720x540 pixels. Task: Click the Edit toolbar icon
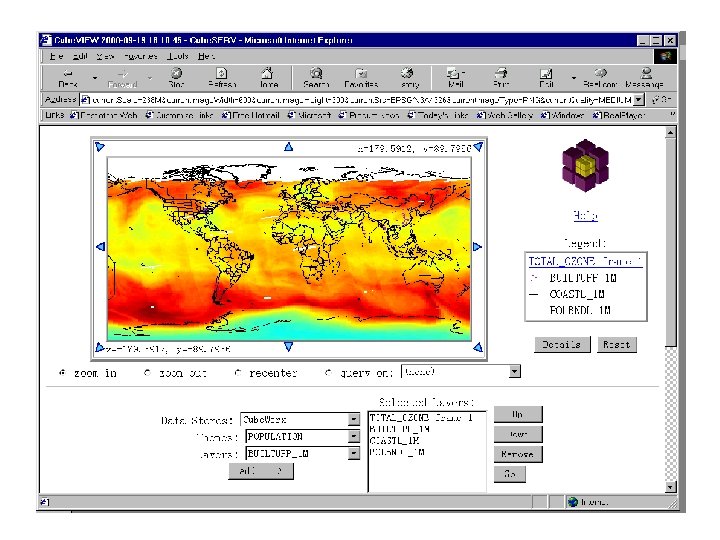click(546, 78)
